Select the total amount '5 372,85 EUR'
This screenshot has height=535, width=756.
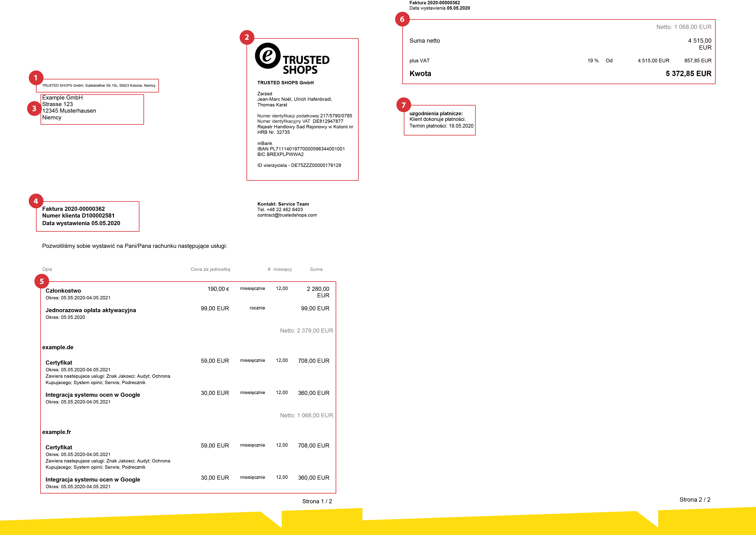click(x=688, y=73)
